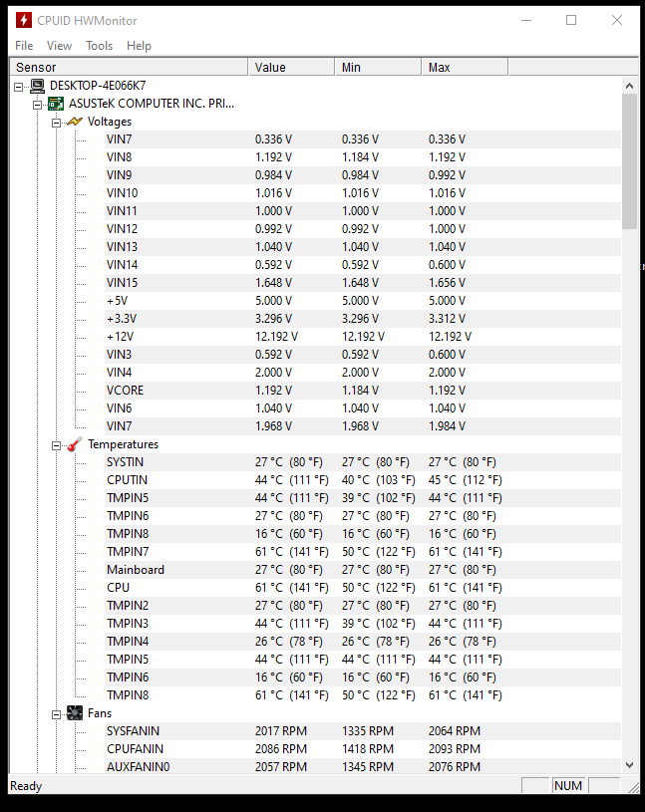Select the VIN10 voltage row
This screenshot has width=645, height=812.
pos(362,193)
